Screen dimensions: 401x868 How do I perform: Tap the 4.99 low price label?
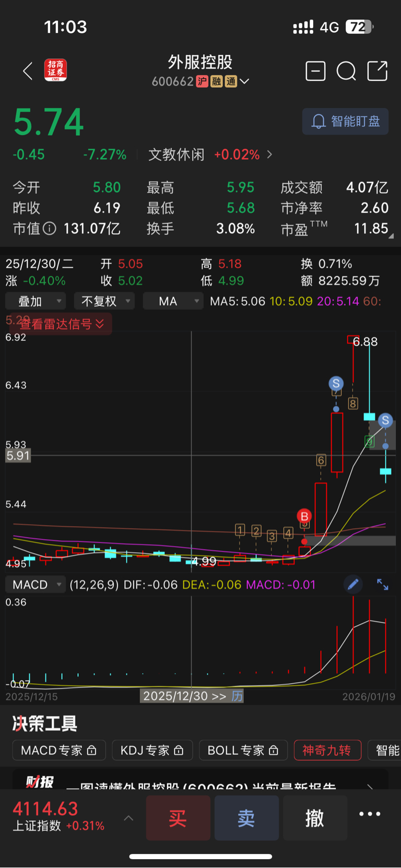(x=204, y=562)
